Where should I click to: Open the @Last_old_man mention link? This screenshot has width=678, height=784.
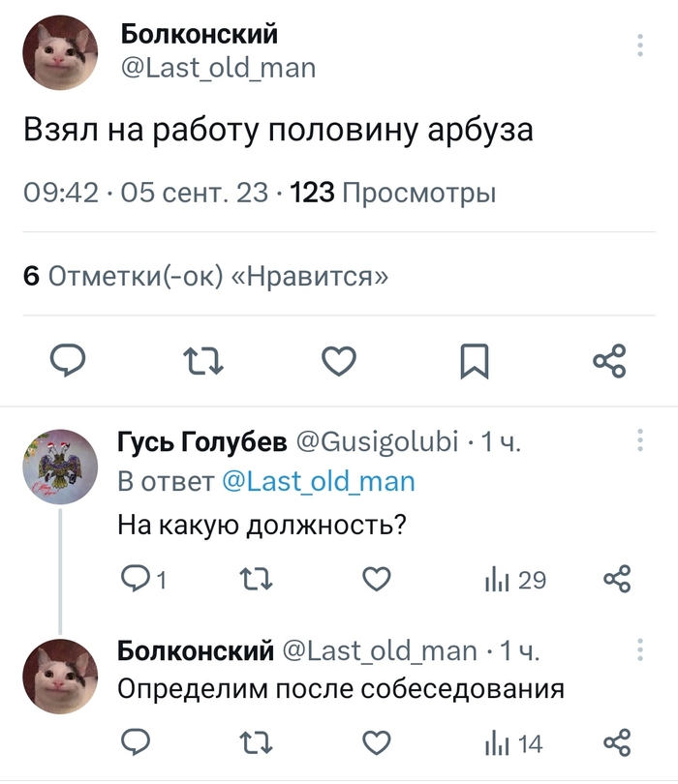(319, 481)
